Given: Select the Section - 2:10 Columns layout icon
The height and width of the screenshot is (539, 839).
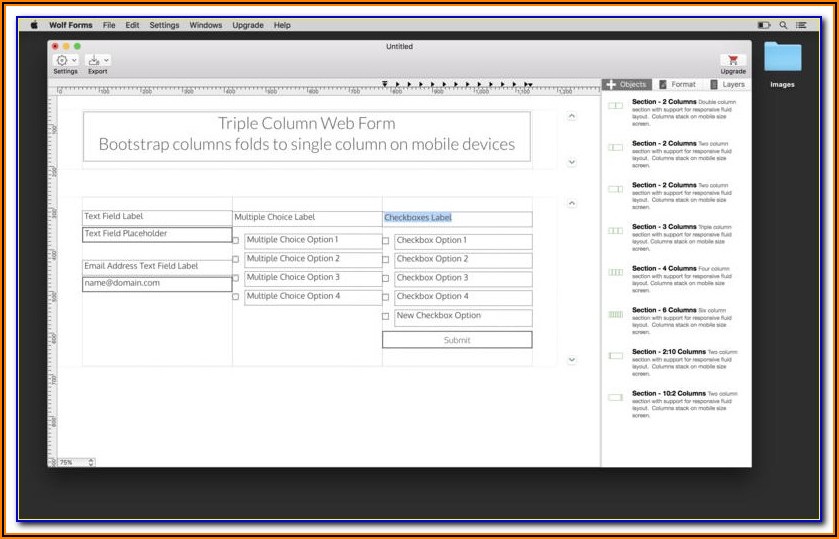Looking at the screenshot, I should pos(615,356).
